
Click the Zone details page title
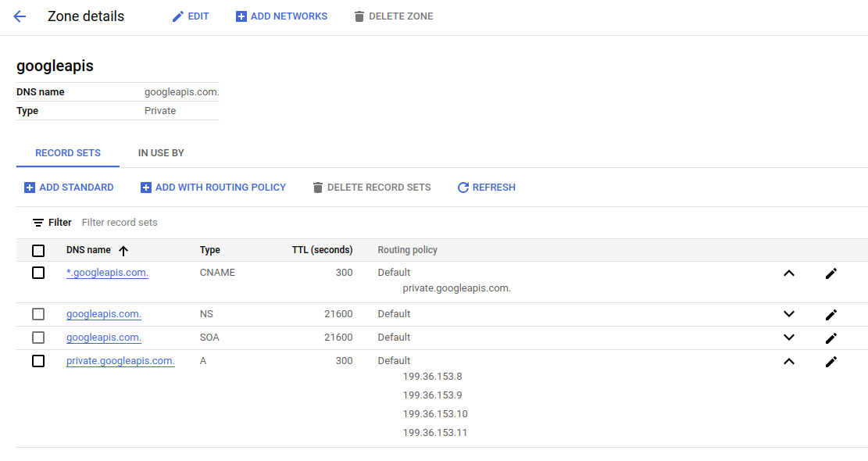(x=86, y=16)
